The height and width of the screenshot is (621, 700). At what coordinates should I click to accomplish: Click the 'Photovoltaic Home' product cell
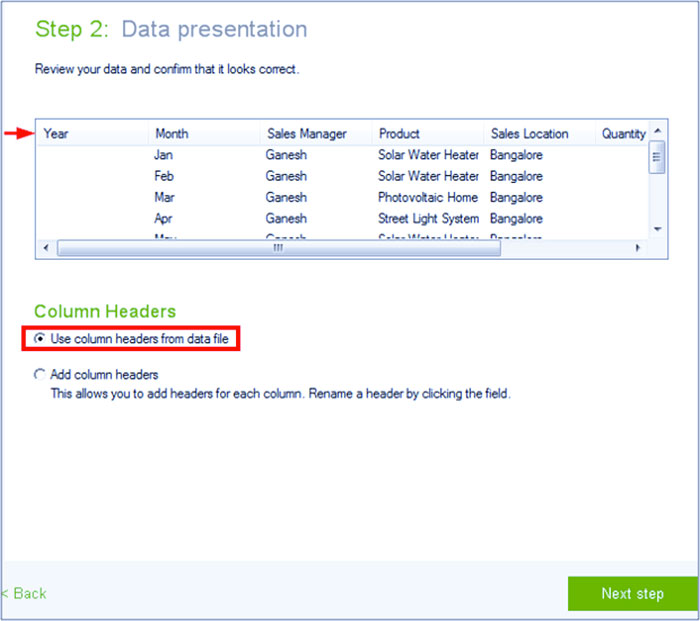click(428, 197)
